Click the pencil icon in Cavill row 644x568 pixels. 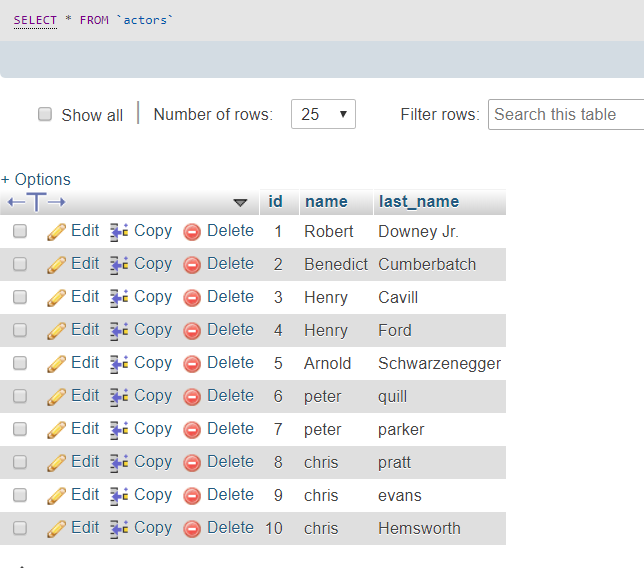pyautogui.click(x=56, y=298)
